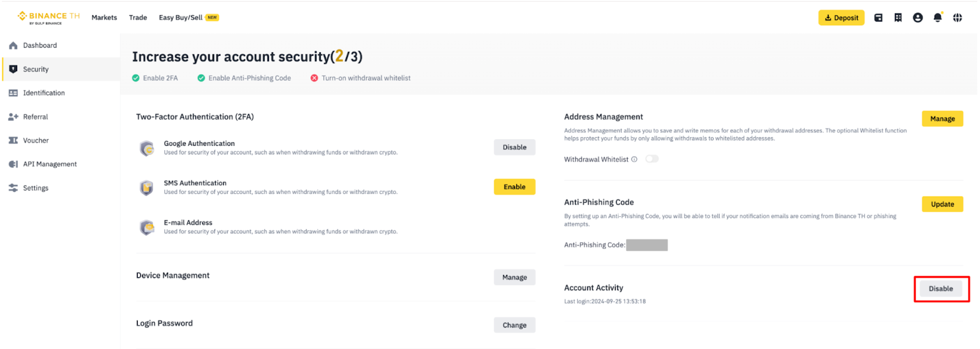This screenshot has width=980, height=349.
Task: Click the Google Authentication shield icon
Action: [x=147, y=148]
